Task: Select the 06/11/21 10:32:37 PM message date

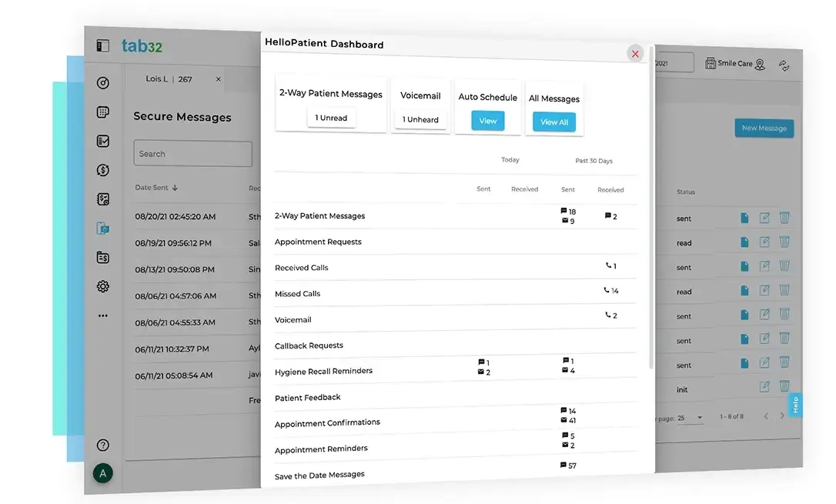Action: (x=172, y=349)
